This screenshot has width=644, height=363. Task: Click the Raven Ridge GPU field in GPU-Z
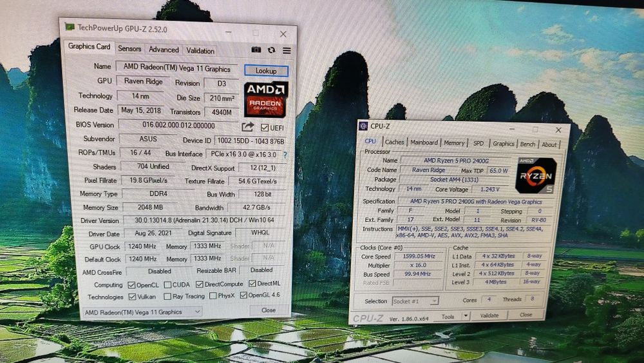(x=144, y=81)
